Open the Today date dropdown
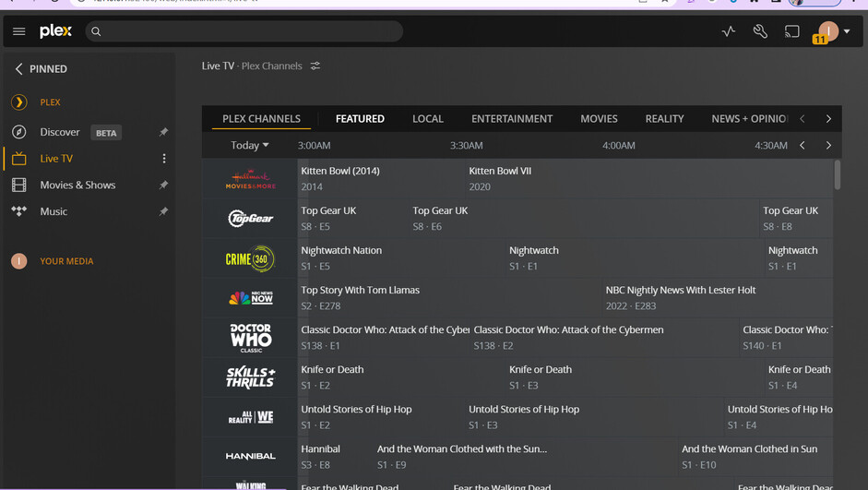The image size is (868, 490). coord(250,145)
